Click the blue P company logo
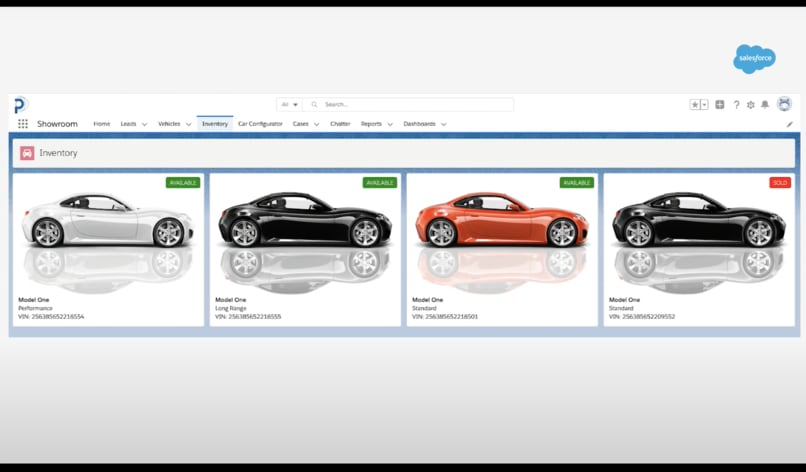Screen dimensions: 806x472 21,105
